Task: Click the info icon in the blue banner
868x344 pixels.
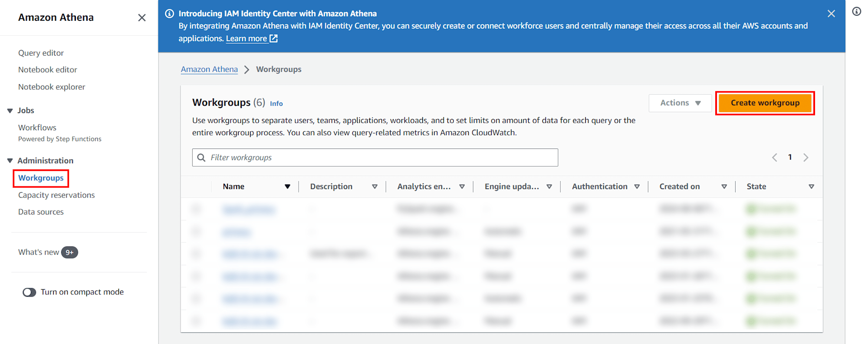Action: click(170, 13)
